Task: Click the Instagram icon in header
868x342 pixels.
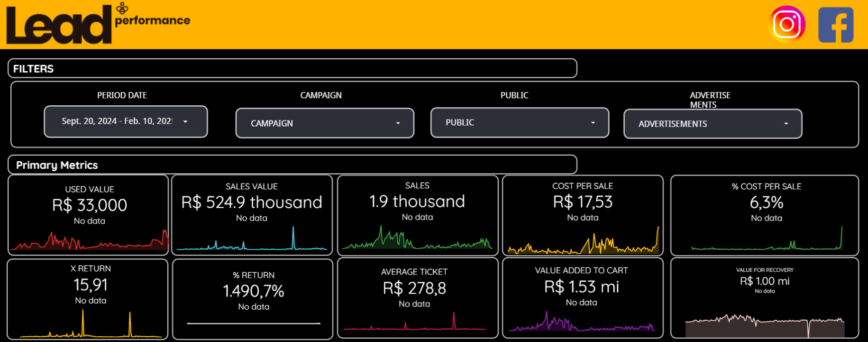Action: (x=786, y=24)
